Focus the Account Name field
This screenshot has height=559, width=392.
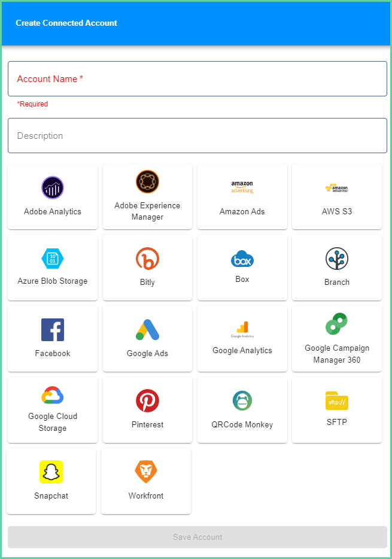(197, 79)
